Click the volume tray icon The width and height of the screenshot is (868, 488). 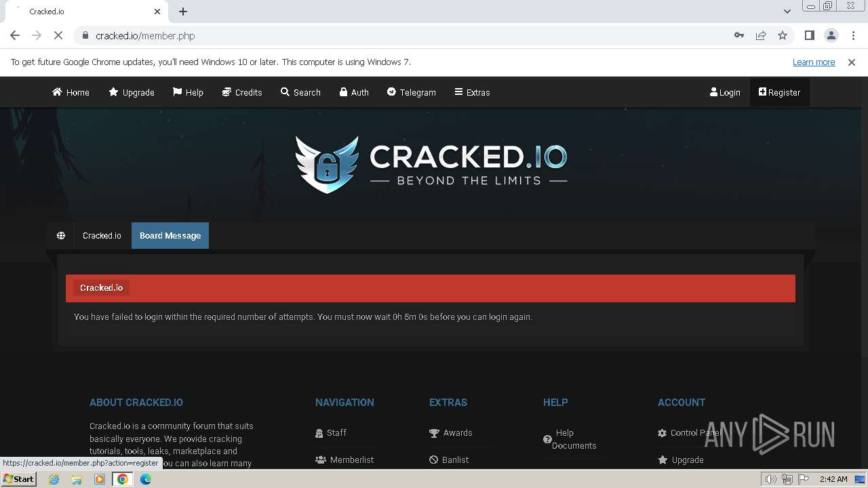770,479
